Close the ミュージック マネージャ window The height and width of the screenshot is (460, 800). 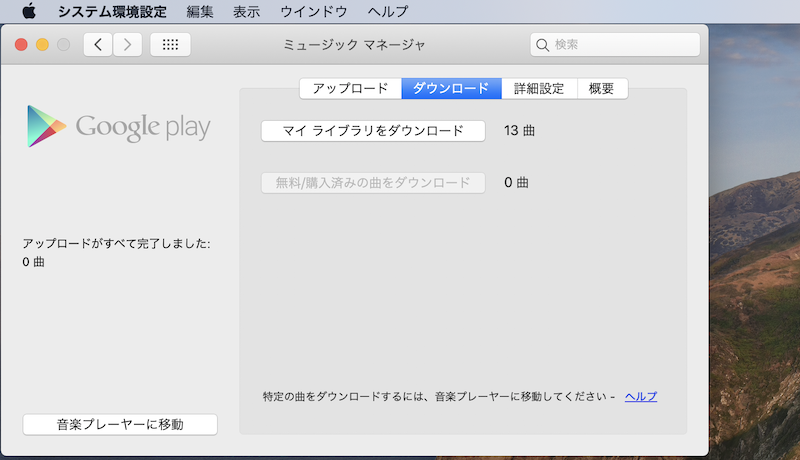pos(22,44)
